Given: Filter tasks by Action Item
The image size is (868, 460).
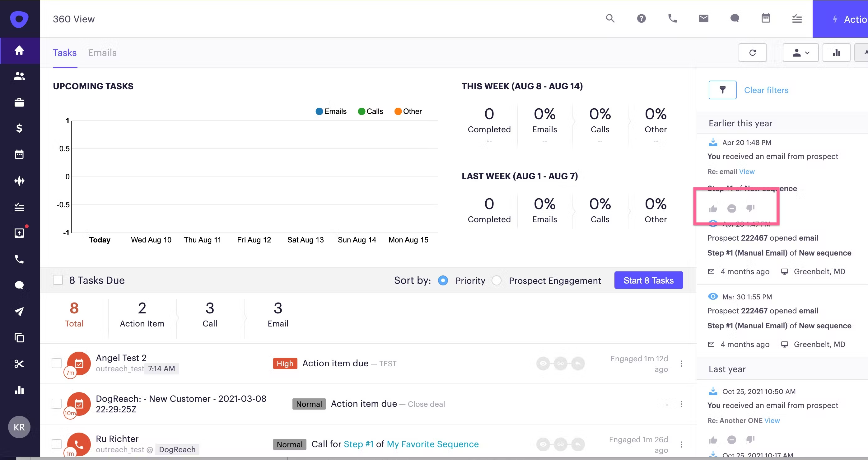Looking at the screenshot, I should 142,315.
